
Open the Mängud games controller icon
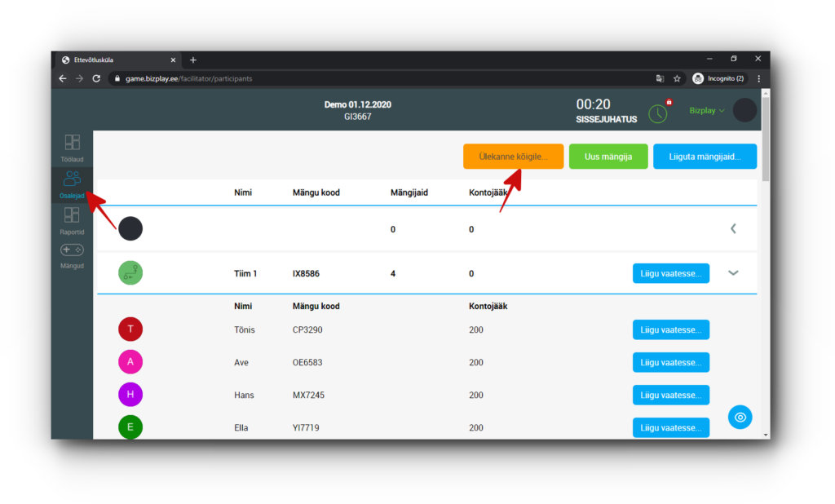coord(72,250)
